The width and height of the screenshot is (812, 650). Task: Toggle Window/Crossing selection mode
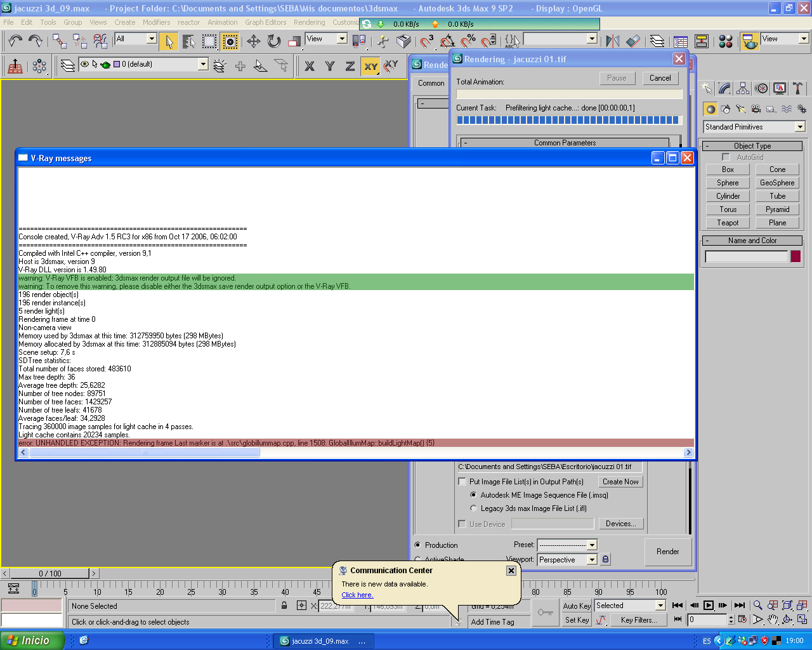[x=230, y=41]
